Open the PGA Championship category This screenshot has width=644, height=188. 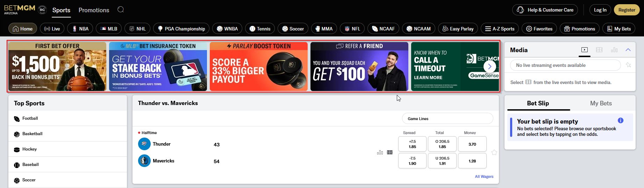(x=181, y=29)
